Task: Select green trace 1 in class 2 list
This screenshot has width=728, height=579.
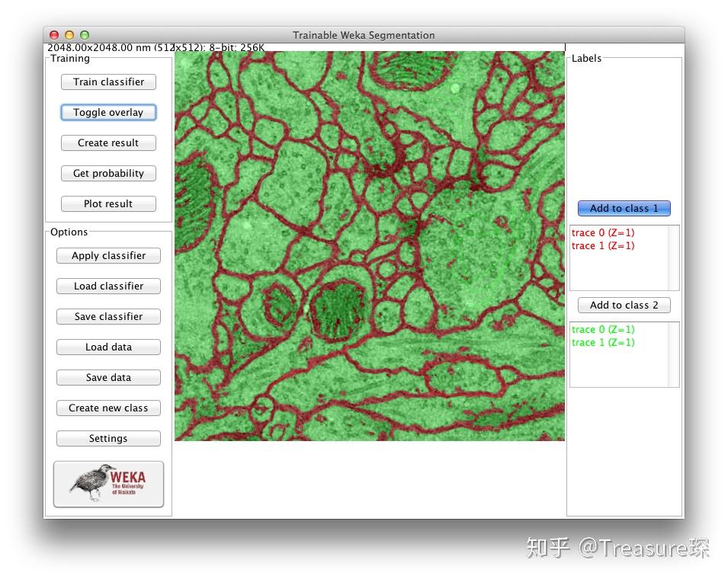Action: pos(603,342)
